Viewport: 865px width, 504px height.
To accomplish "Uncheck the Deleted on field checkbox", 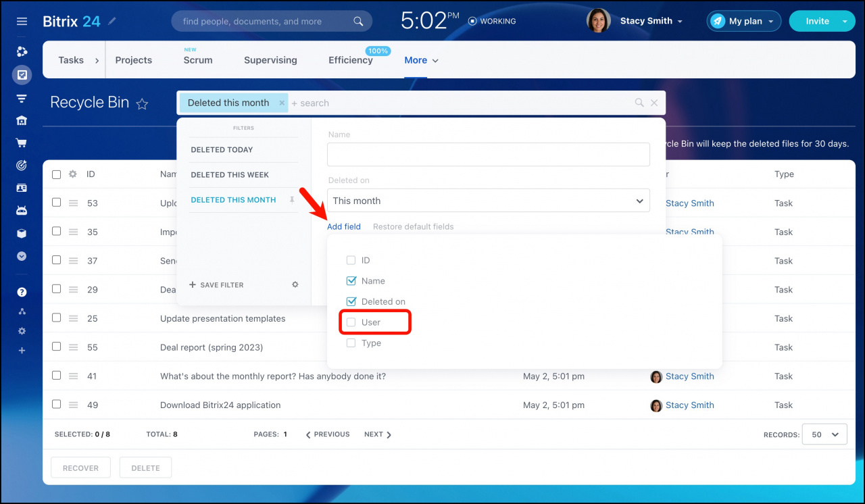I will pos(351,301).
